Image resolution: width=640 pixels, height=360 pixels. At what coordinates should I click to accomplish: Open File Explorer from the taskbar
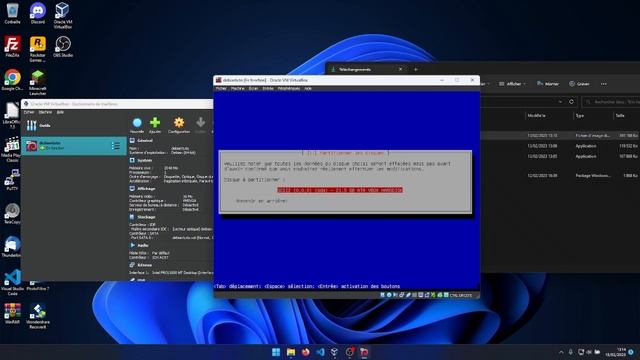coord(291,352)
